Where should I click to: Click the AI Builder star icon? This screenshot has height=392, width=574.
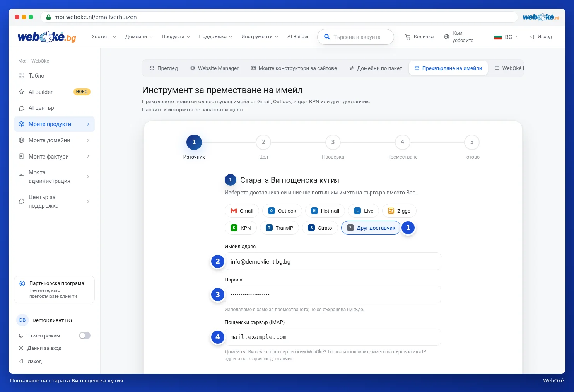pyautogui.click(x=21, y=92)
